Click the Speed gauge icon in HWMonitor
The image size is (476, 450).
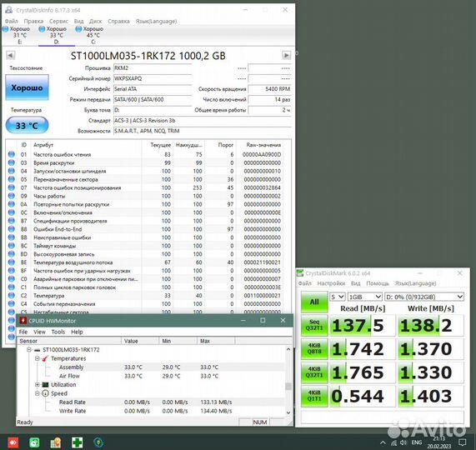tap(45, 393)
